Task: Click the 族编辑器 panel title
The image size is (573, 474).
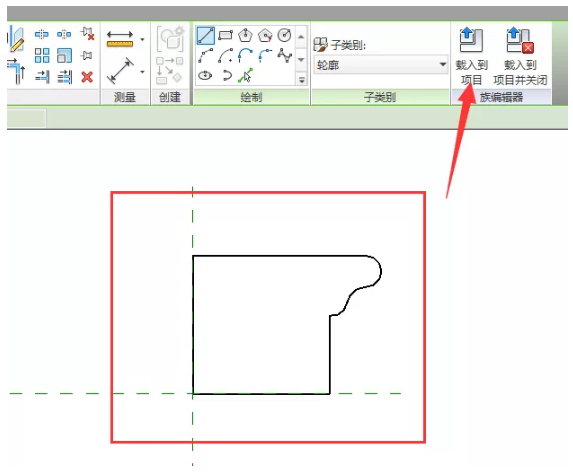Action: click(x=501, y=97)
